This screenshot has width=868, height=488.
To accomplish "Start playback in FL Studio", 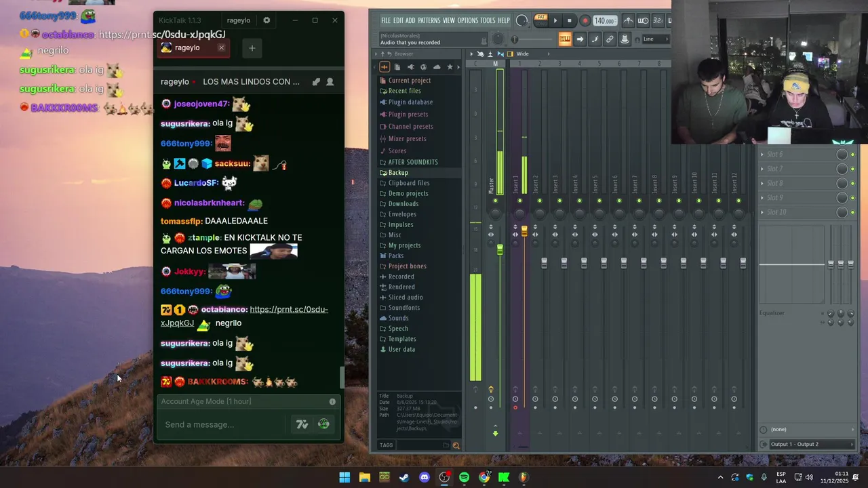I will pos(555,21).
